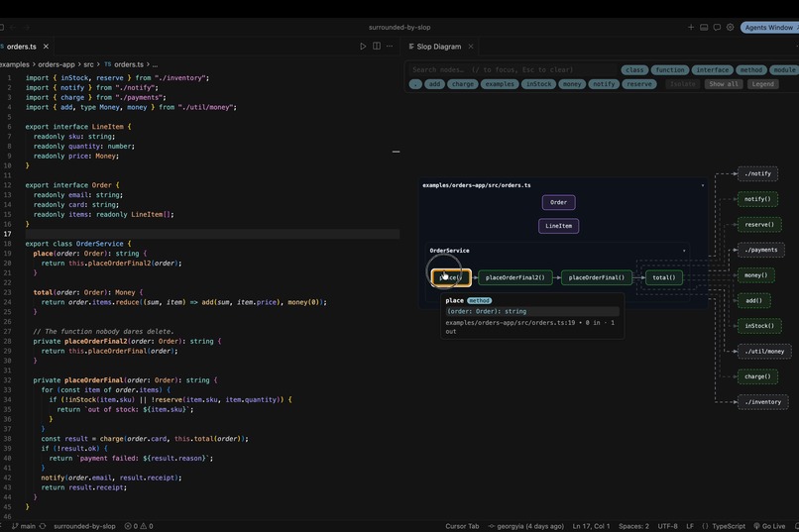
Task: Select the charge() function node
Action: 757,376
